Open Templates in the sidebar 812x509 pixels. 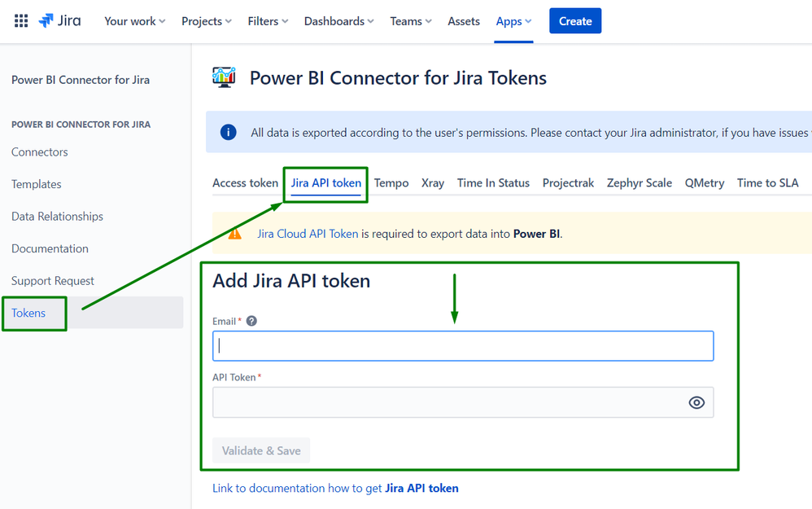[x=37, y=184]
